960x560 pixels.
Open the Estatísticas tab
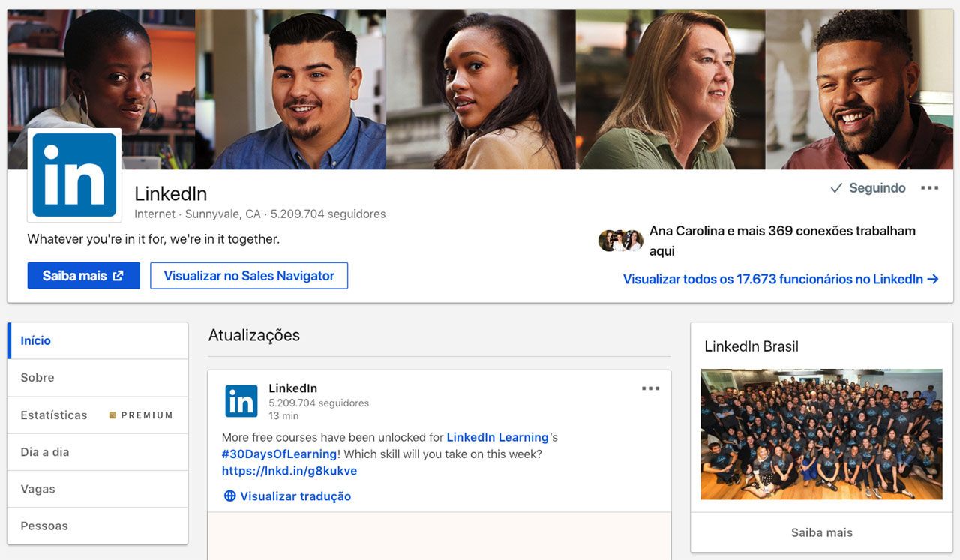click(97, 415)
